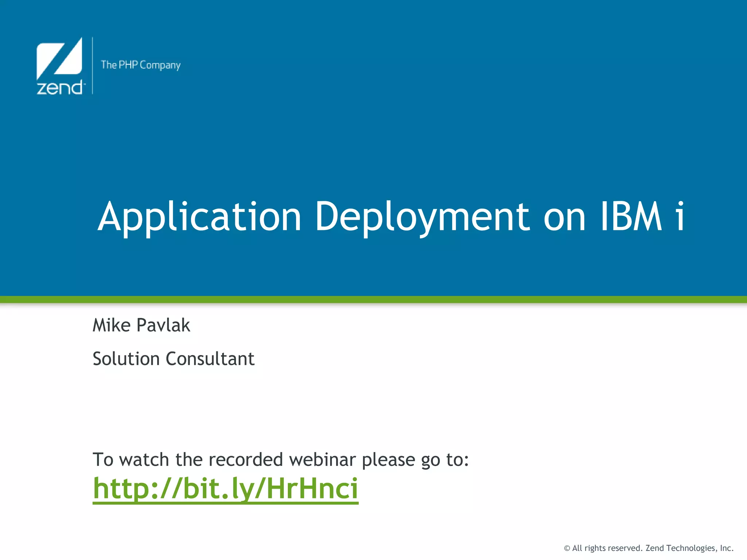Click the word 'Consultant' under the presenter name

point(210,358)
